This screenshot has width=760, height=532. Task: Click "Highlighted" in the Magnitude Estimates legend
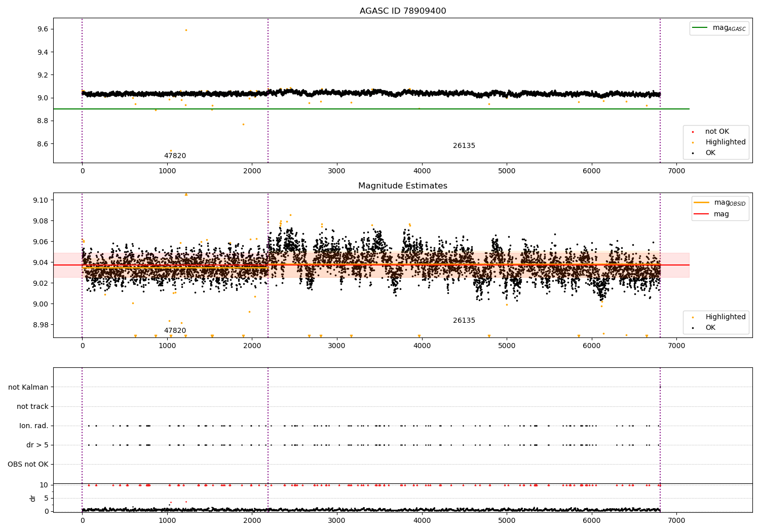[x=726, y=317]
